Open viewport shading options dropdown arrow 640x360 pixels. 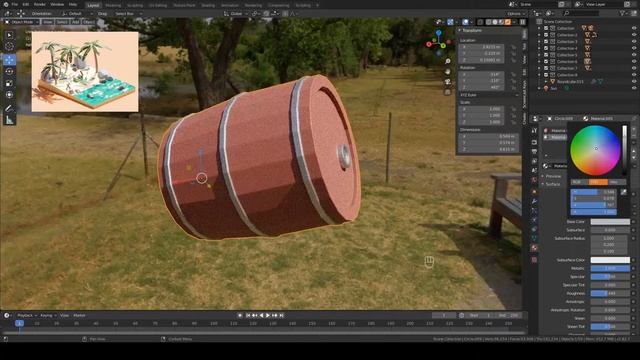click(x=515, y=22)
